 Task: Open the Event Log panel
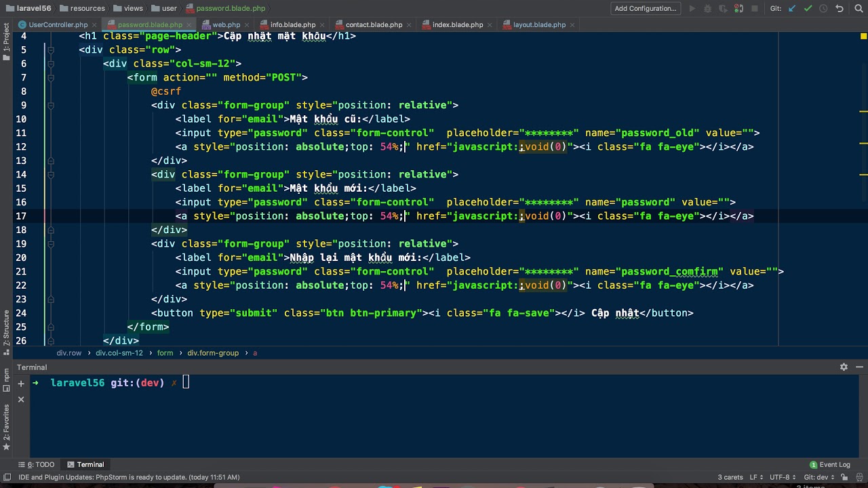coord(830,465)
